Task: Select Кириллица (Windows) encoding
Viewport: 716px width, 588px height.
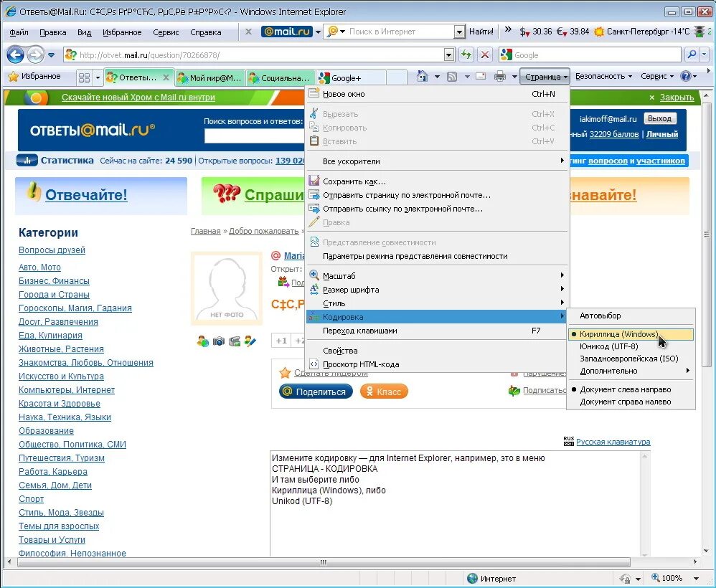Action: click(x=631, y=334)
